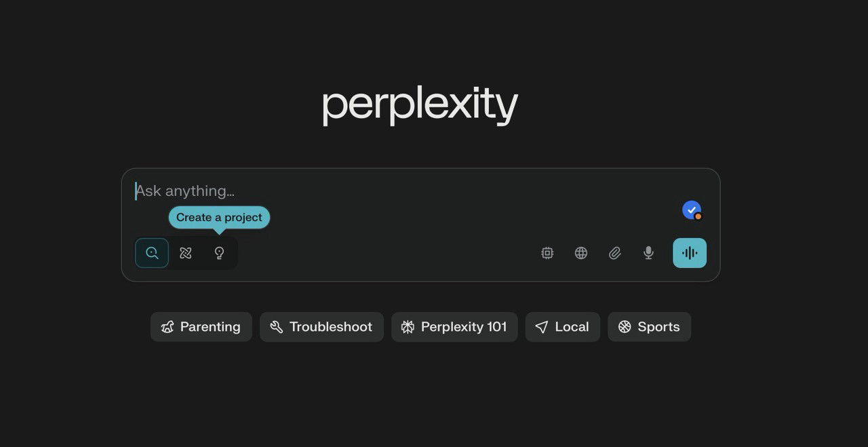The height and width of the screenshot is (447, 868).
Task: Click the blue checkmark extension badge
Action: 691,210
